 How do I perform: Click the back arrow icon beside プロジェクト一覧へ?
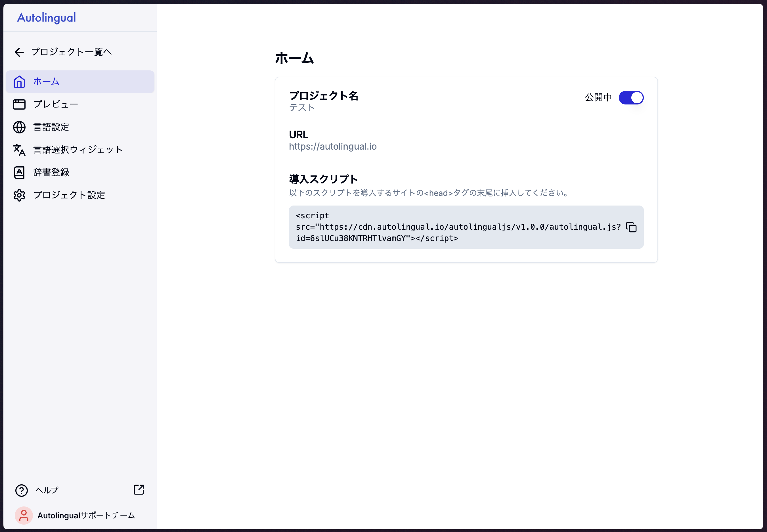coord(19,52)
